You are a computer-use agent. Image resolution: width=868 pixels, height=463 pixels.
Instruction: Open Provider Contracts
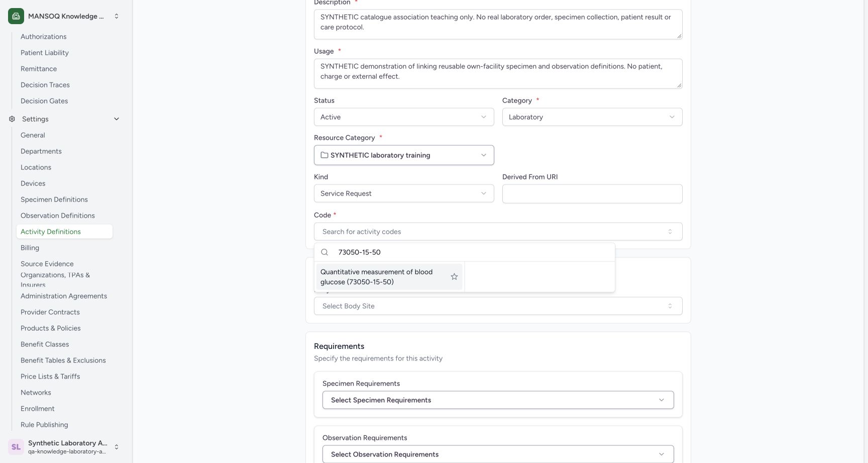(50, 312)
